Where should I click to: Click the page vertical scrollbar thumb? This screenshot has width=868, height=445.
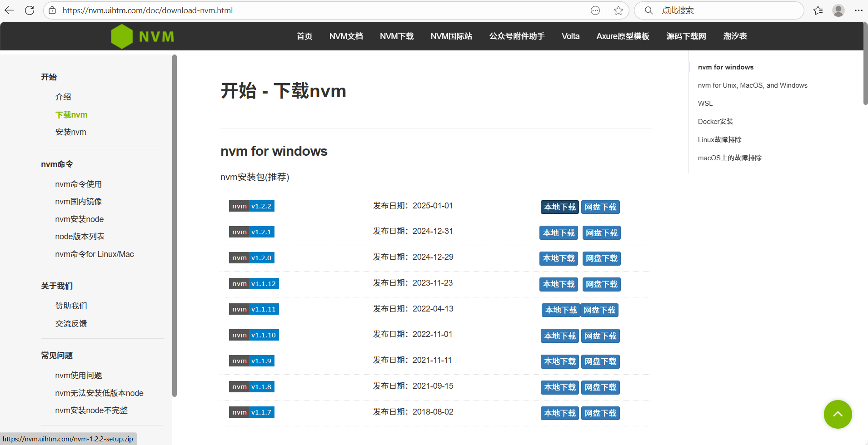(x=865, y=64)
